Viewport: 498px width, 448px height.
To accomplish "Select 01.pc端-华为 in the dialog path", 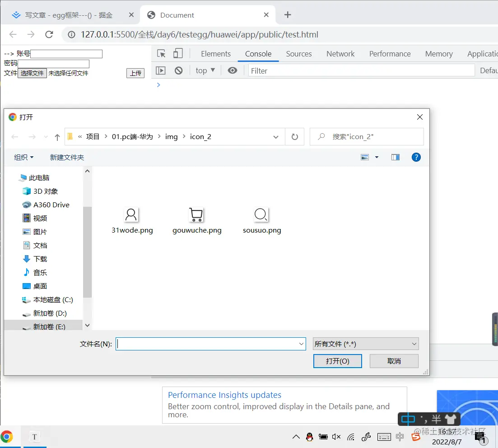I will (x=132, y=137).
